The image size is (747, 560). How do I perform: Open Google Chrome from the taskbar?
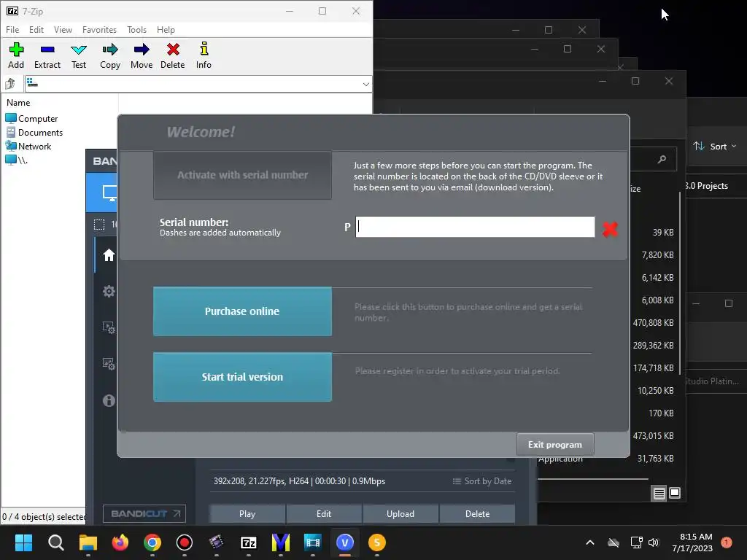pos(152,542)
